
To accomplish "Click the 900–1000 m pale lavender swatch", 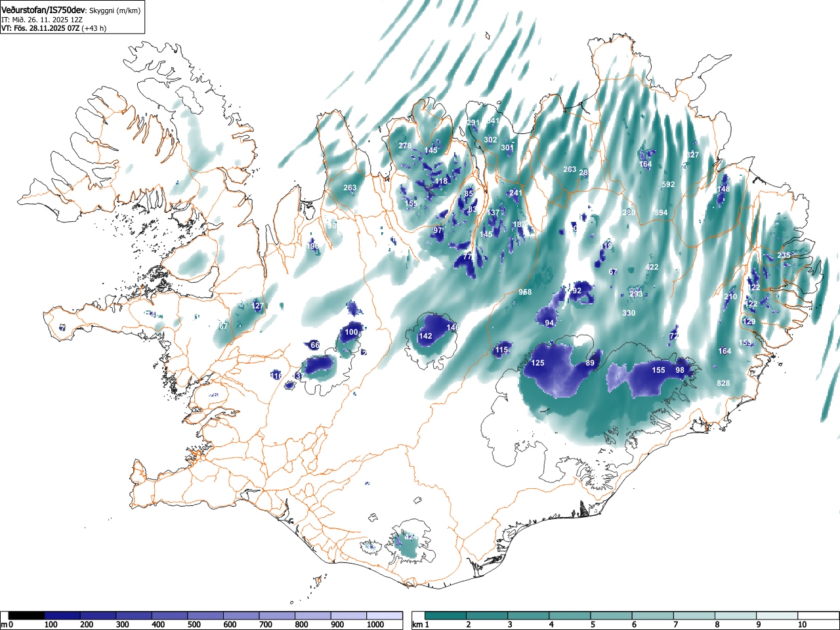I will point(348,616).
